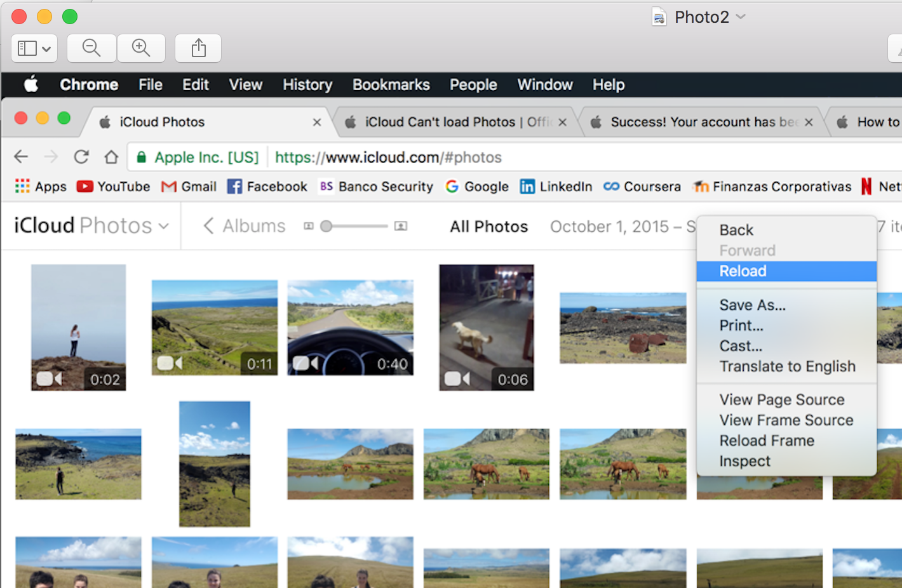
Task: Click the padlock next to Apple Inc. [US]
Action: click(141, 157)
